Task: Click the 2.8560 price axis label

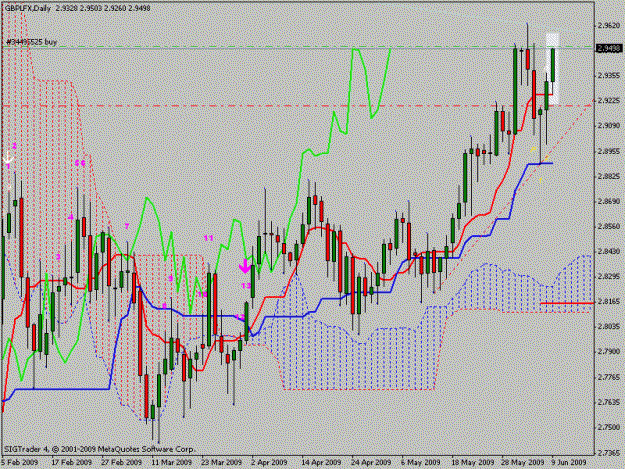Action: coord(609,226)
